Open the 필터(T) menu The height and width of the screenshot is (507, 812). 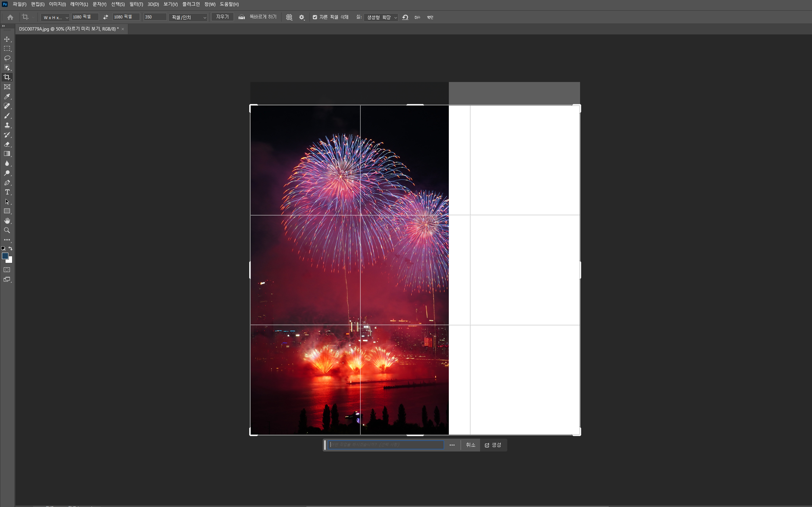tap(136, 4)
